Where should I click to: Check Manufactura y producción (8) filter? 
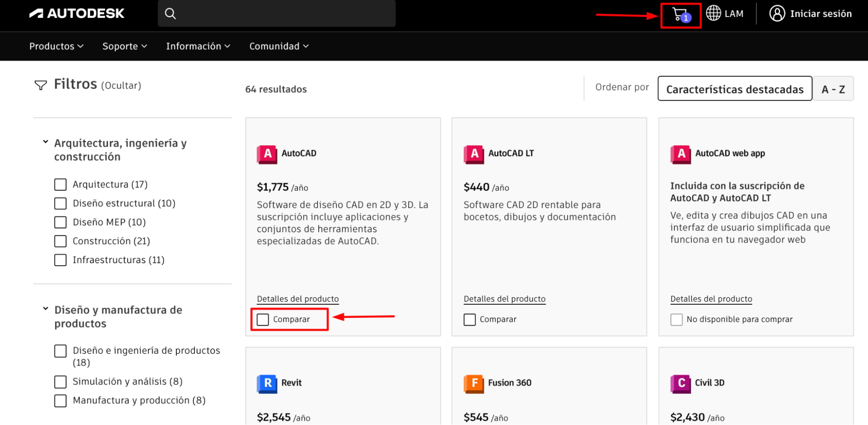click(60, 401)
